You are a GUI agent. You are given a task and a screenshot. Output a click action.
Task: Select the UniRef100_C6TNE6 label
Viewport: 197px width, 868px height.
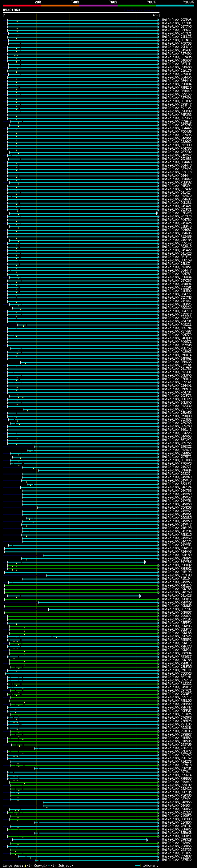click(176, 40)
